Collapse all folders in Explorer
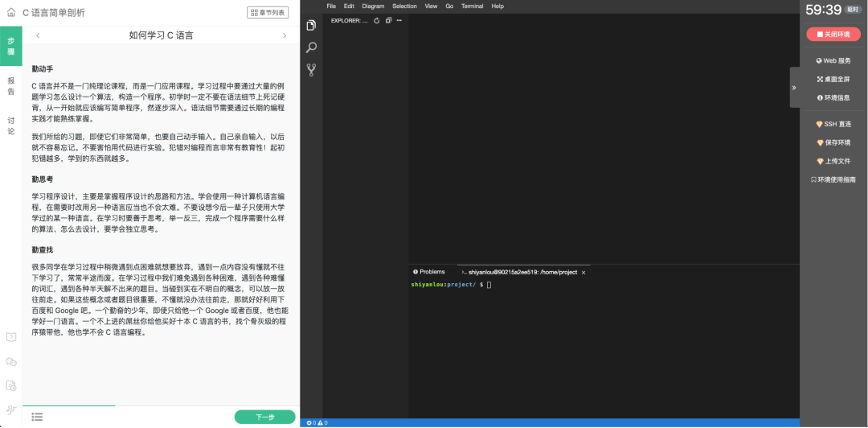Image resolution: width=868 pixels, height=428 pixels. (x=388, y=20)
